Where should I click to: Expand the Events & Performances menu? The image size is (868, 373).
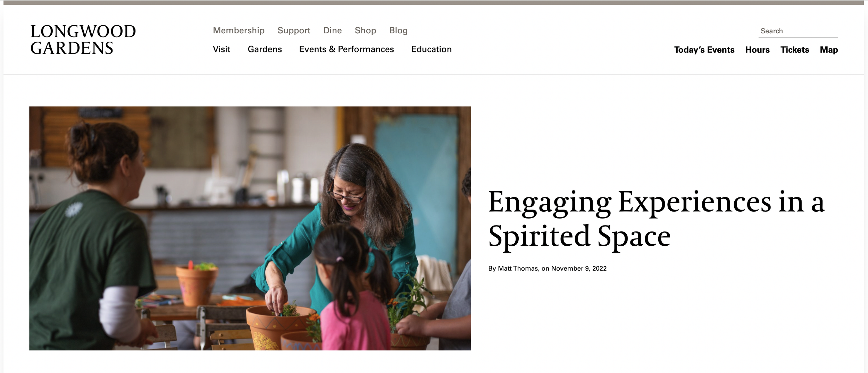(347, 49)
